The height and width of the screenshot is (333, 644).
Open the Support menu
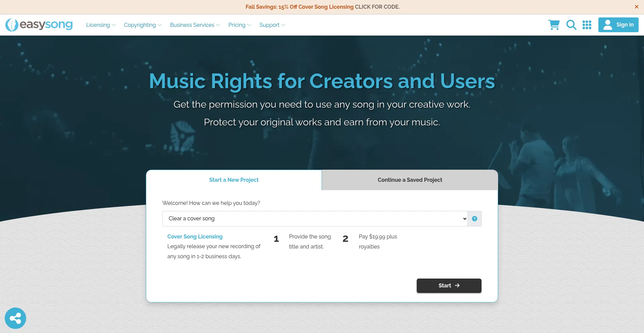(x=272, y=25)
